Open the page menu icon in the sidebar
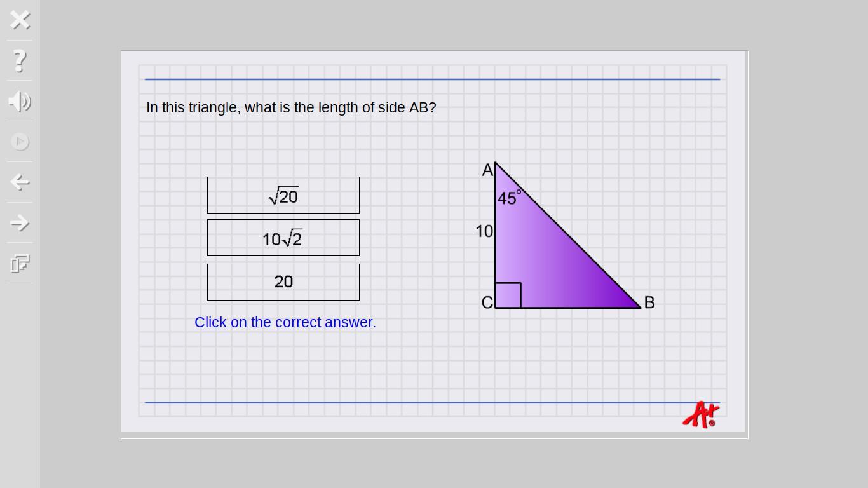This screenshot has height=488, width=868. coord(20,264)
